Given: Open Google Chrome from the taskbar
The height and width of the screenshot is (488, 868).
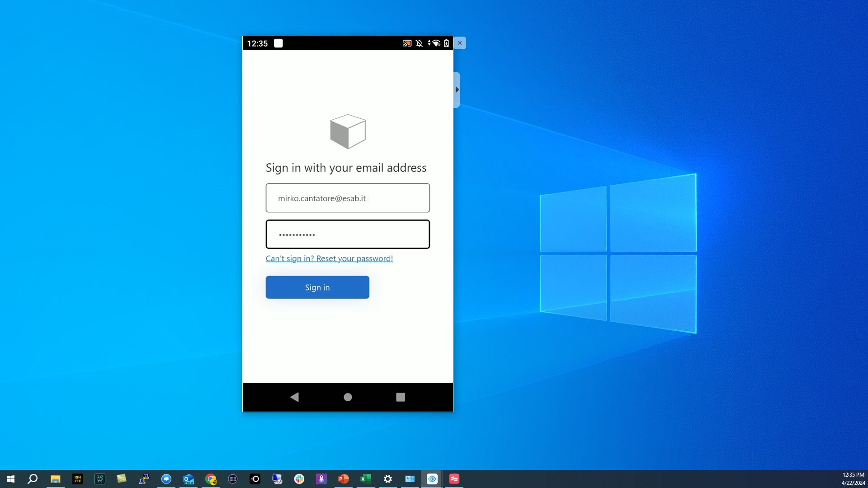Looking at the screenshot, I should click(211, 479).
